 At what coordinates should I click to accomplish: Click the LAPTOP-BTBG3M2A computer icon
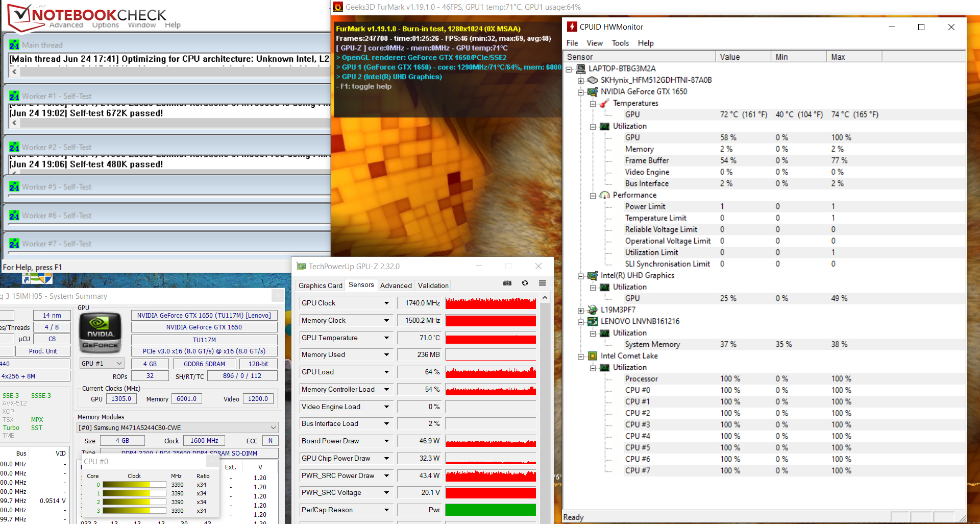coord(580,68)
